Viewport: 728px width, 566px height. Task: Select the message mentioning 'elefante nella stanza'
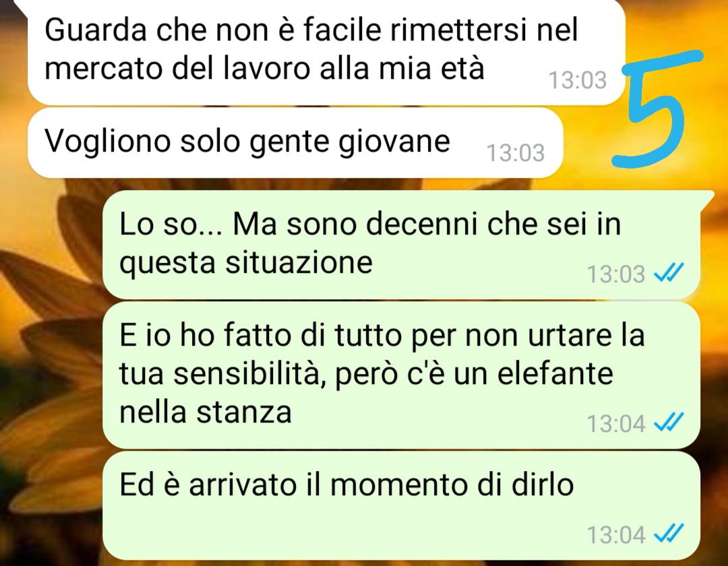401,375
